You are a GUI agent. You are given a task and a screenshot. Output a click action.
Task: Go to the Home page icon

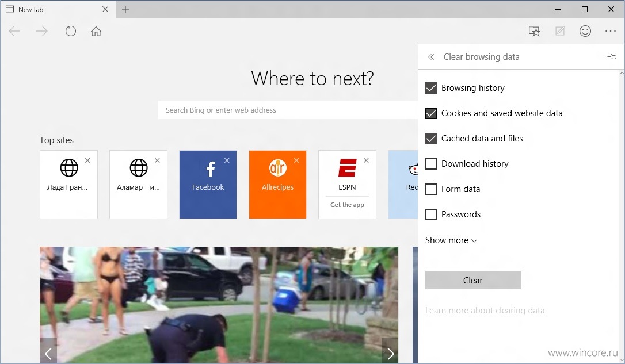point(96,31)
